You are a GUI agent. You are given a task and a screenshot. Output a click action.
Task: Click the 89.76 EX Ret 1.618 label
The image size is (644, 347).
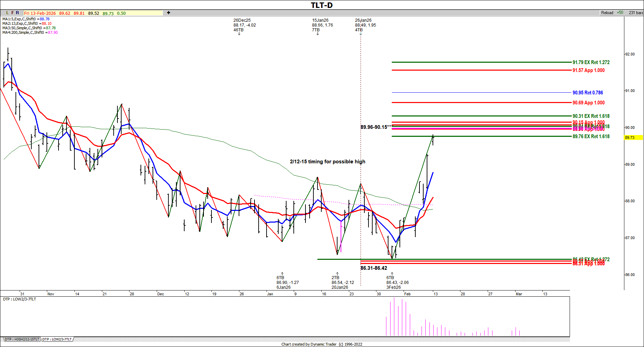point(591,136)
